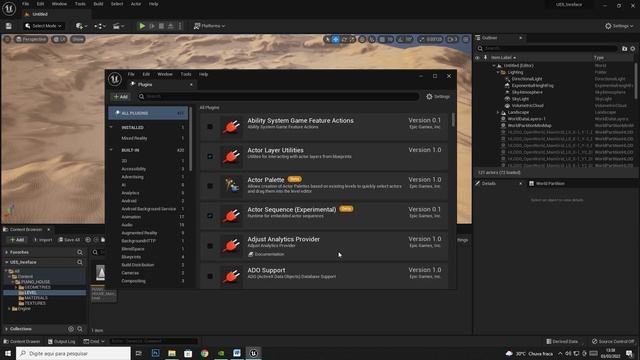Screen dimensions: 640x360
Task: Click the Actor Palette plugin icon
Action: [231, 186]
